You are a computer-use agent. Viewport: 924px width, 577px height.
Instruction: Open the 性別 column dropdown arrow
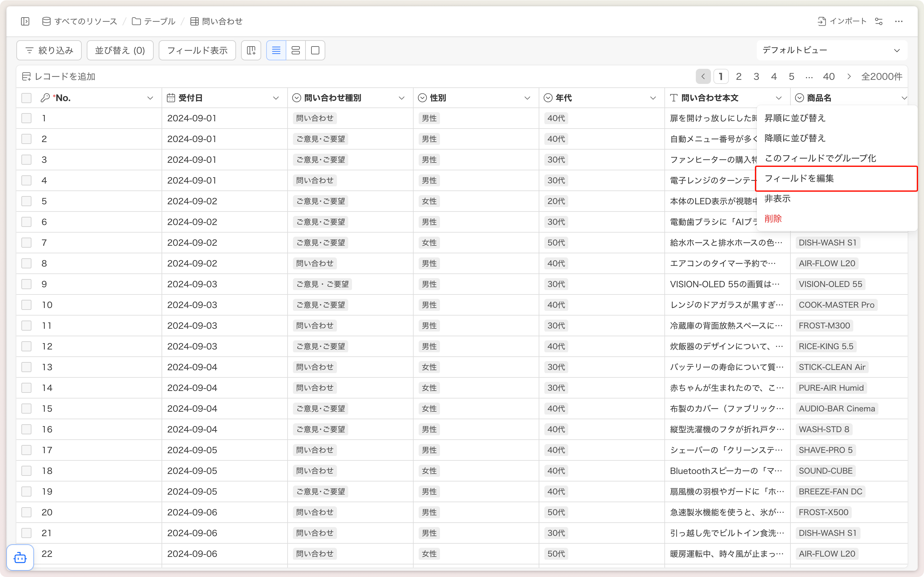pyautogui.click(x=527, y=98)
